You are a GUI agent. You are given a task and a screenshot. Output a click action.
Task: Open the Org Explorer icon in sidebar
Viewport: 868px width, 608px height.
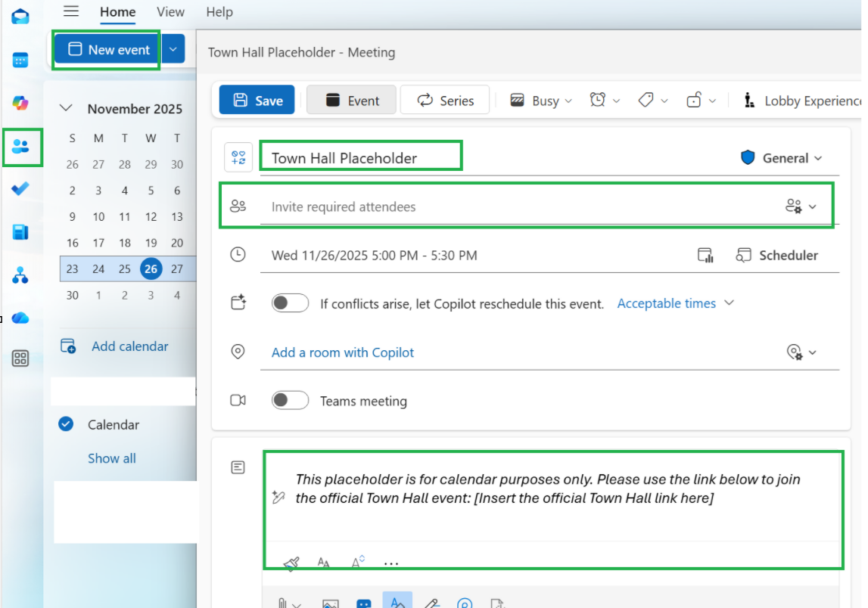(x=20, y=275)
